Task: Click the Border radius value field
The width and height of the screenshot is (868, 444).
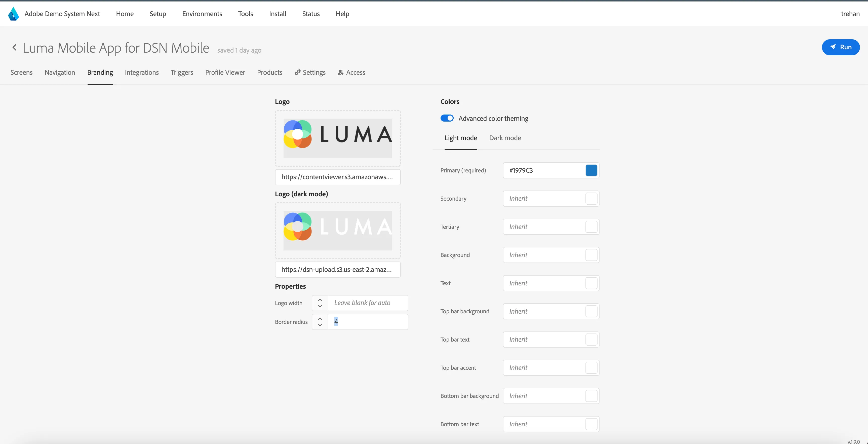Action: coord(368,322)
